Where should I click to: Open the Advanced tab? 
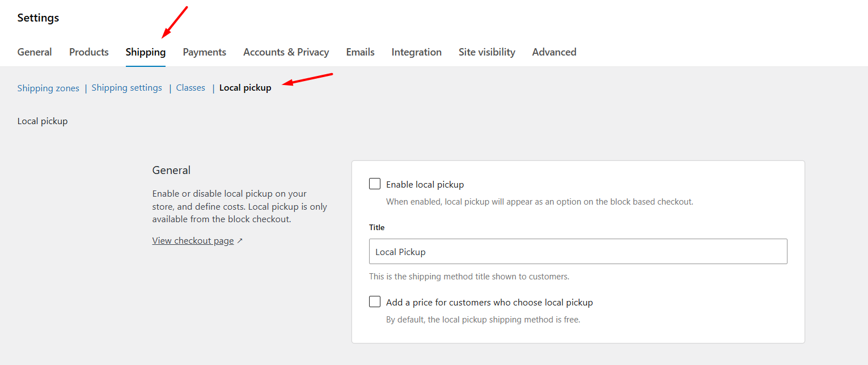tap(554, 52)
